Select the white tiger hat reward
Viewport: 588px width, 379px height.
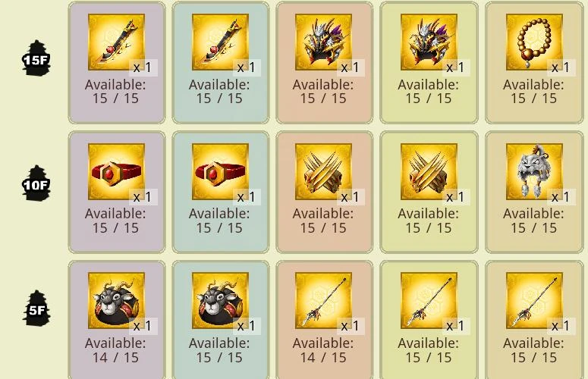click(534, 171)
